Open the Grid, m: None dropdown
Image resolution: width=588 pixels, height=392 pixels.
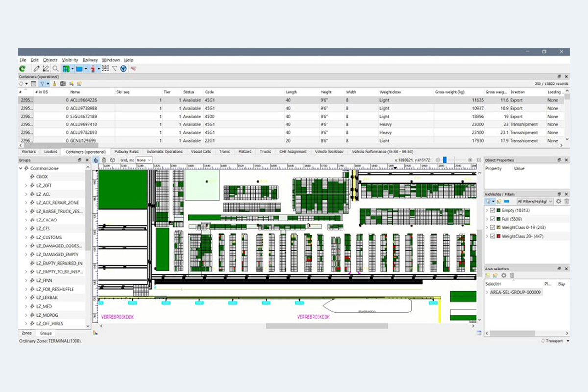[x=144, y=160]
